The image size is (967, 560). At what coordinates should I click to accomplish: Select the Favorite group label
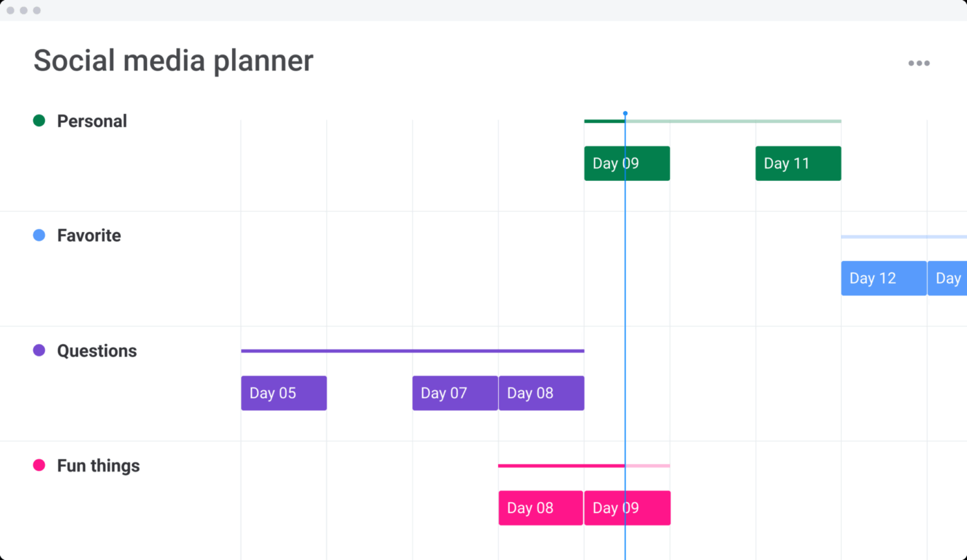pos(88,235)
